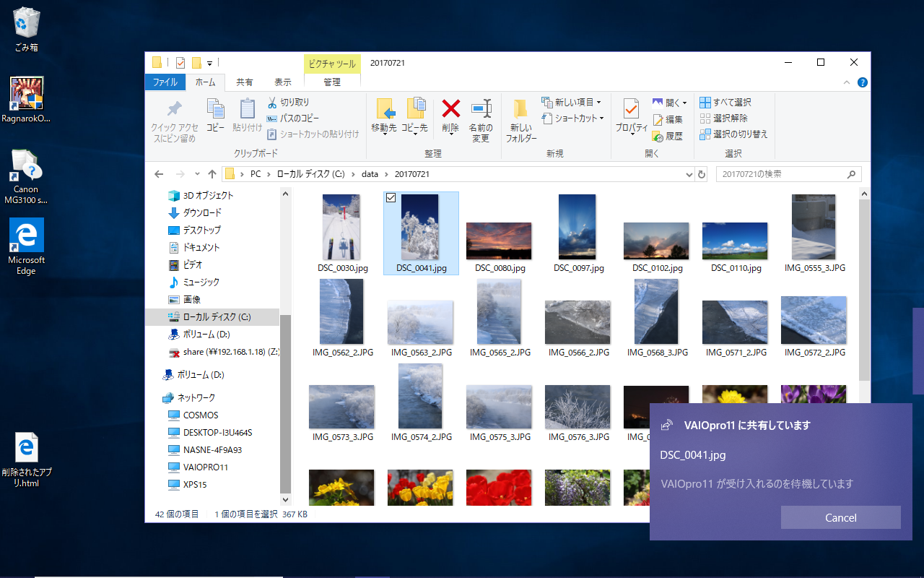Select the Canon MG3100 desktop shortcut
Screen dimensions: 924x578
pos(26,176)
